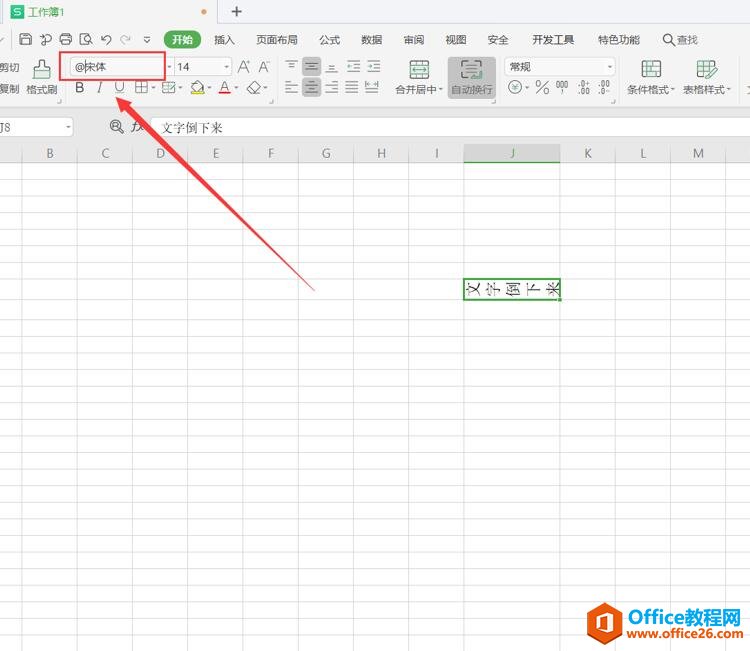
Task: Switch to 审阅 tab
Action: click(414, 40)
